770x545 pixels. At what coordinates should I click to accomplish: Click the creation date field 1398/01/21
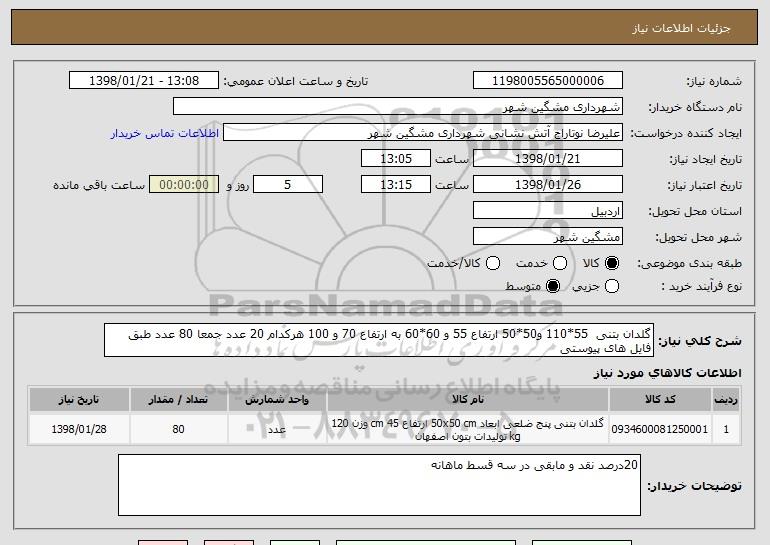[548, 159]
